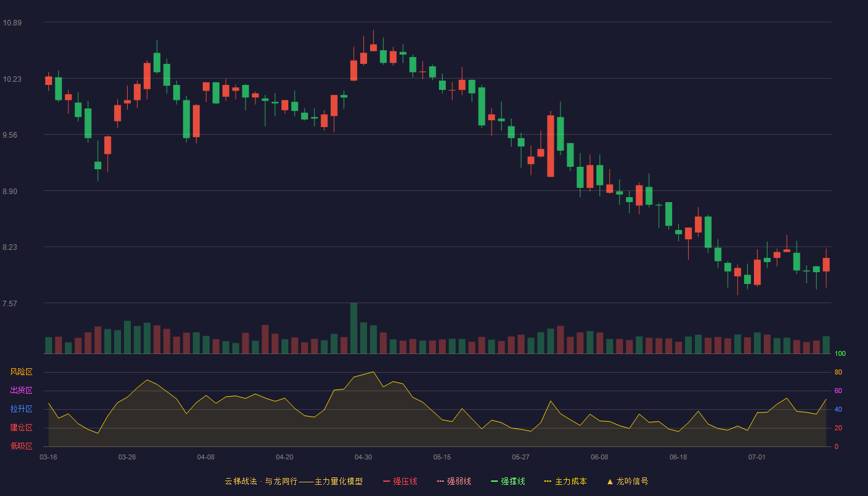The image size is (868, 496).
Task: Click the 03-16 date label
Action: pyautogui.click(x=48, y=457)
